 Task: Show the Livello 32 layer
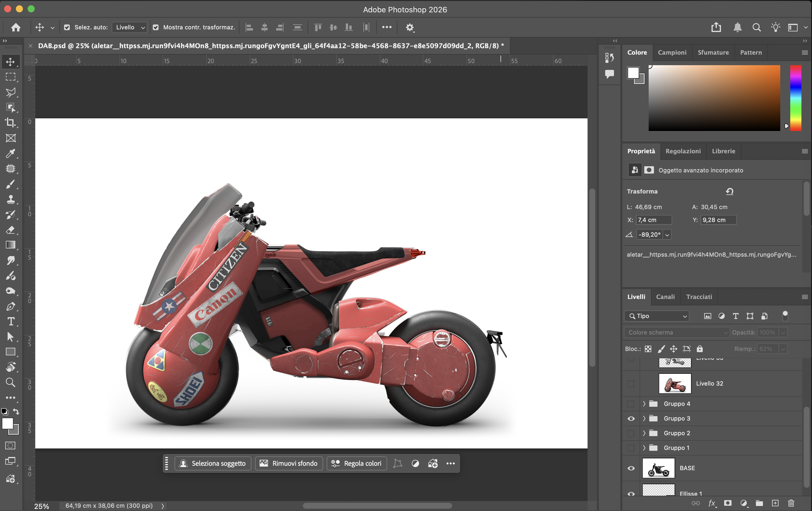[x=631, y=384]
